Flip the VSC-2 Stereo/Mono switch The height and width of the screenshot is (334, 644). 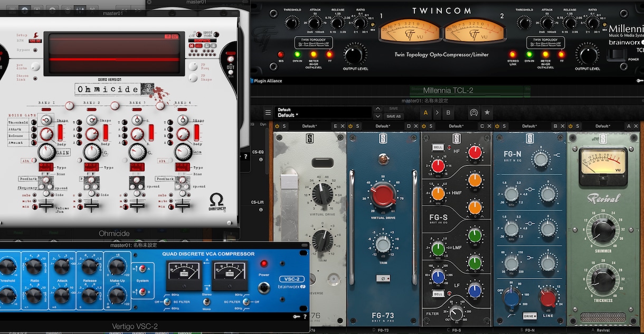pyautogui.click(x=206, y=302)
